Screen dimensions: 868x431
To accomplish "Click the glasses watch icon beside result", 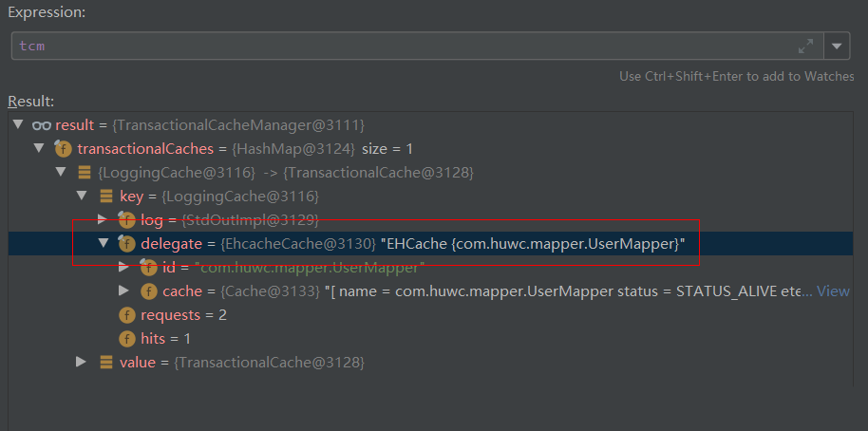I will (41, 125).
